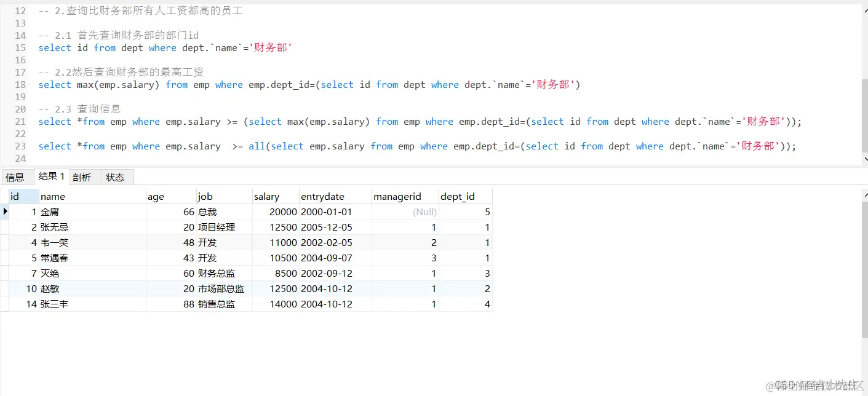868x396 pixels.
Task: Select the salary cell 20000
Action: coord(276,212)
